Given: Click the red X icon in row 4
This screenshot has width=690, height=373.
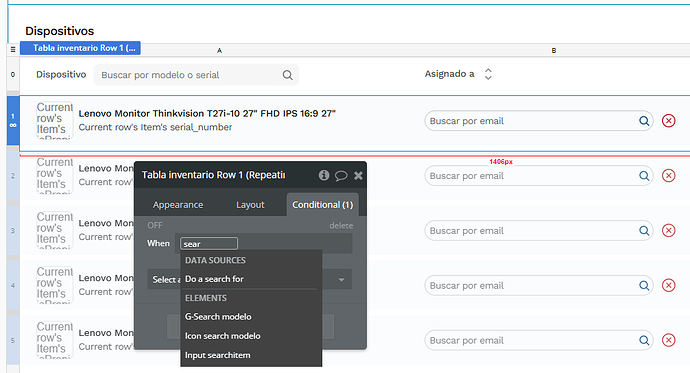Looking at the screenshot, I should pos(668,285).
